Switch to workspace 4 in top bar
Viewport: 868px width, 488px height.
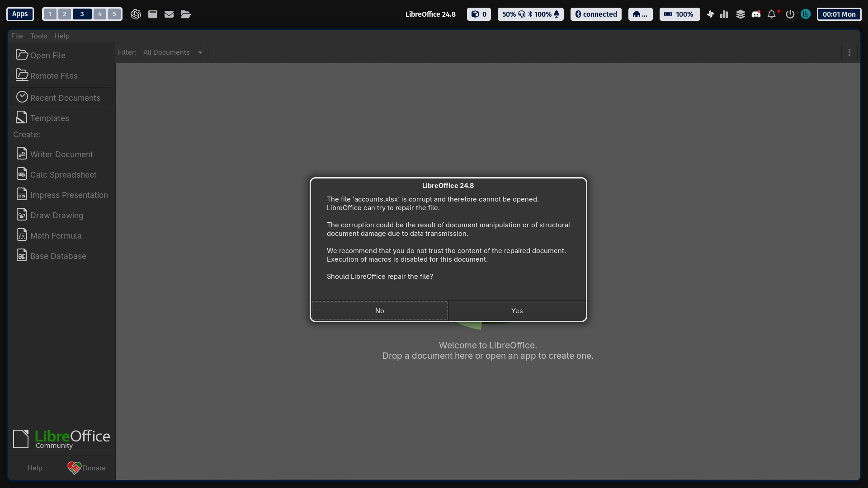click(100, 14)
